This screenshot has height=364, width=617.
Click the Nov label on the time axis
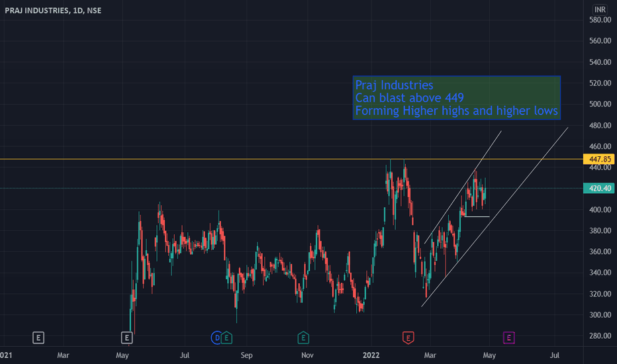point(307,355)
